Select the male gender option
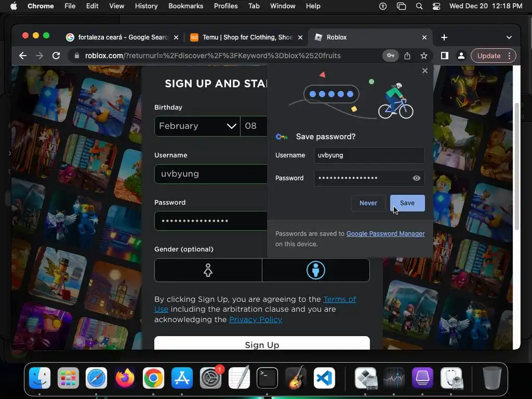Screen dimensions: 532x399 pyautogui.click(x=316, y=270)
